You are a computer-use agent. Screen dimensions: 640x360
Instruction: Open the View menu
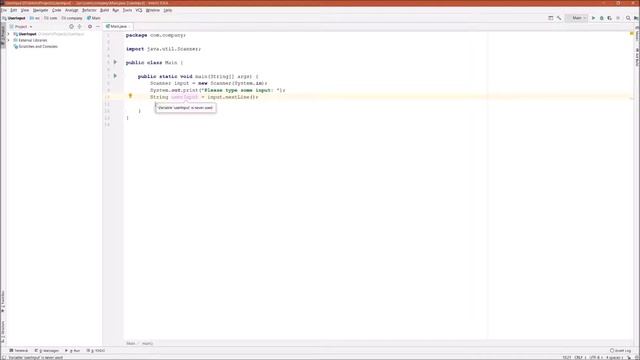point(25,10)
